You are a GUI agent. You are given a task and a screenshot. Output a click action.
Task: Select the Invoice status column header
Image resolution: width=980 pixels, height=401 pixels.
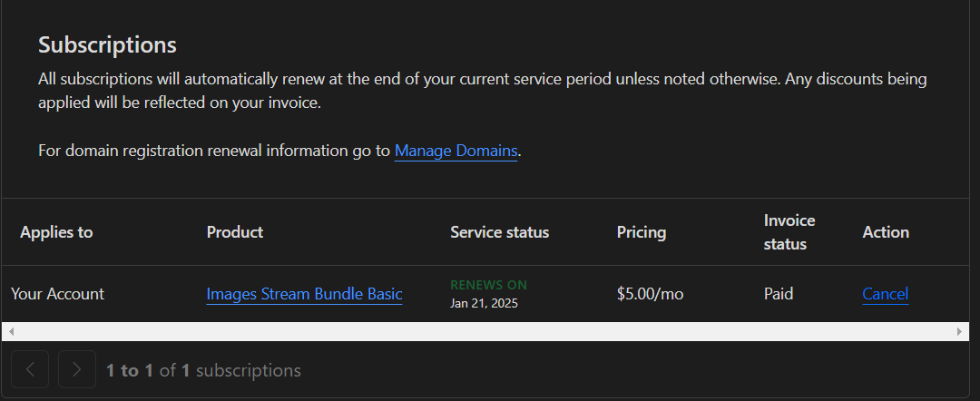(x=789, y=232)
